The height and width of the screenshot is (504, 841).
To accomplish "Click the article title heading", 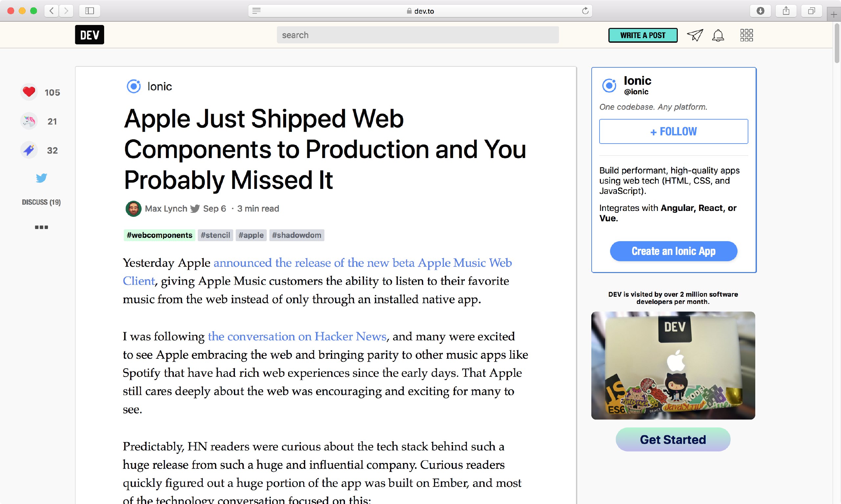I will coord(325,149).
